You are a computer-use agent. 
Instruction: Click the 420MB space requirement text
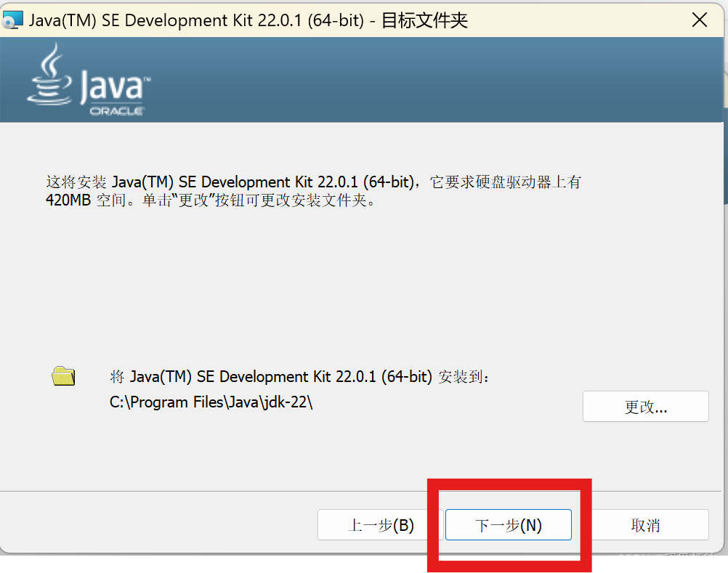tap(68, 200)
